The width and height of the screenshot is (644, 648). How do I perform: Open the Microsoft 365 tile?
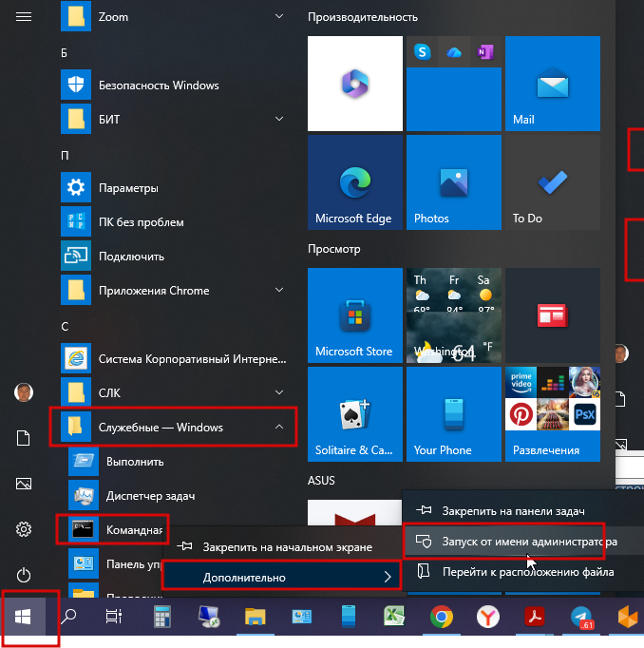pos(355,84)
